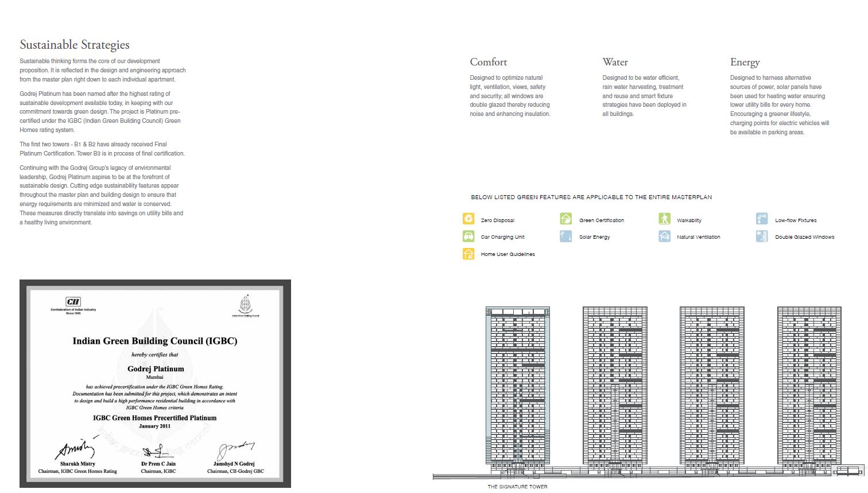
Task: Select the Water section heading
Action: pos(615,61)
